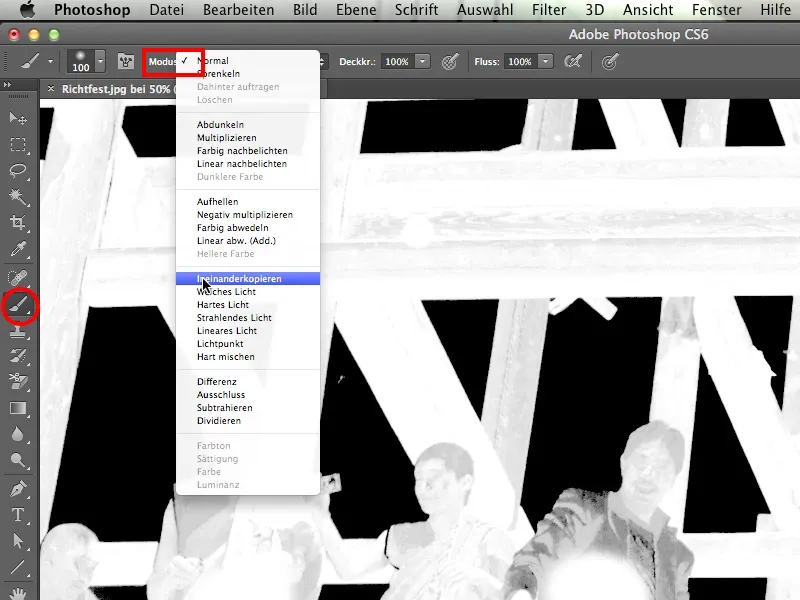Choose Hartes Licht blend mode
Viewport: 800px width, 600px height.
coord(248,305)
